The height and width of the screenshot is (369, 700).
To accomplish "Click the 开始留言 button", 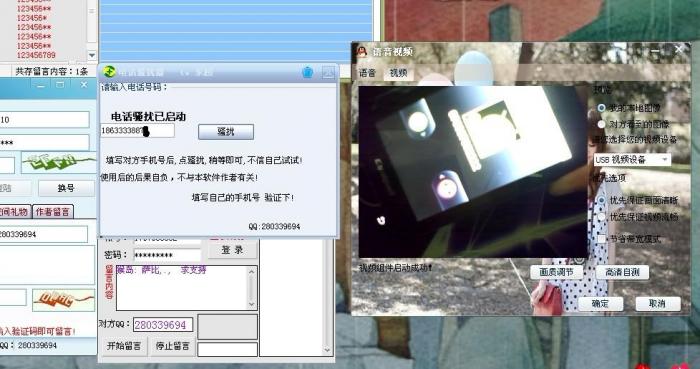I will 124,346.
